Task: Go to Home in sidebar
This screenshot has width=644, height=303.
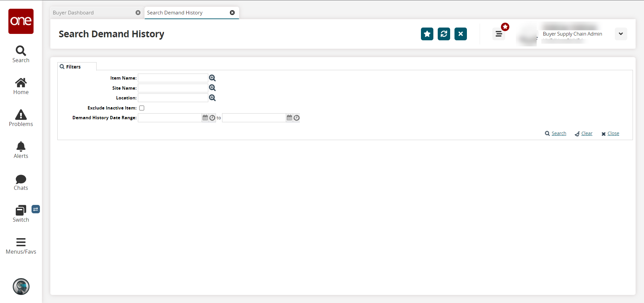Action: (x=21, y=86)
